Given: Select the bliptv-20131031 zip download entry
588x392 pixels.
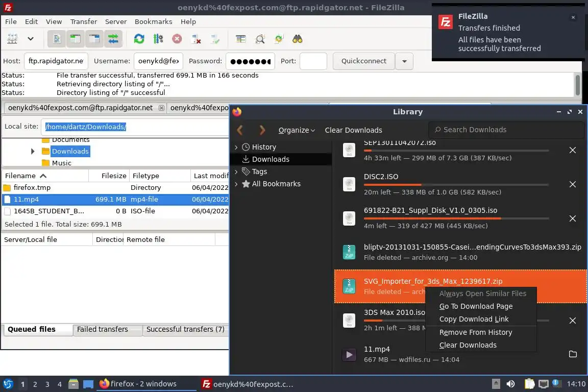Looking at the screenshot, I should pyautogui.click(x=460, y=252).
